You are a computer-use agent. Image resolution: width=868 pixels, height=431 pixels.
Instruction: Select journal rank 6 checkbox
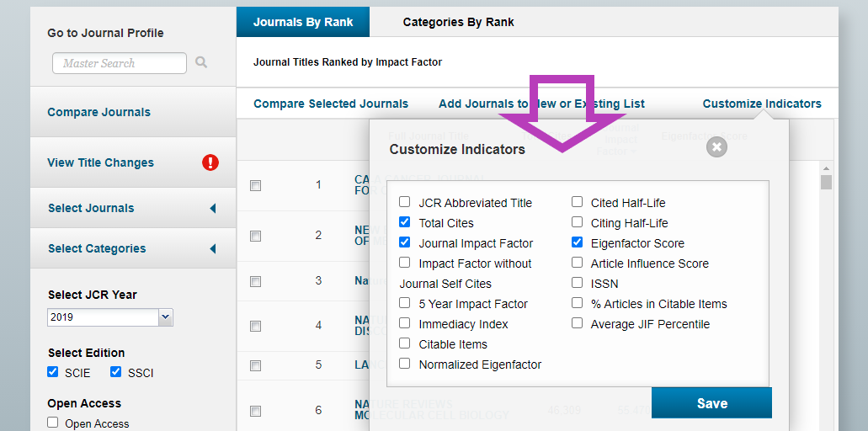tap(255, 411)
